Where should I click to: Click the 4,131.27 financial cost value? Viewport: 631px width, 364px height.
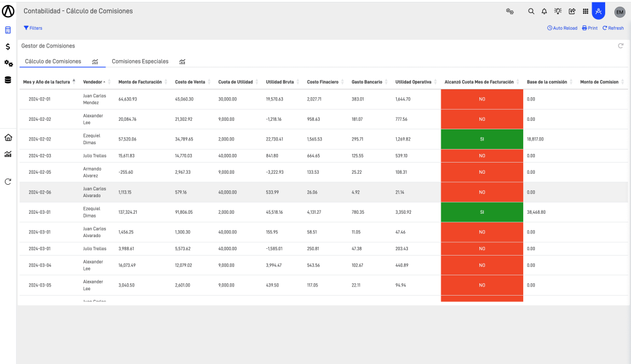314,212
